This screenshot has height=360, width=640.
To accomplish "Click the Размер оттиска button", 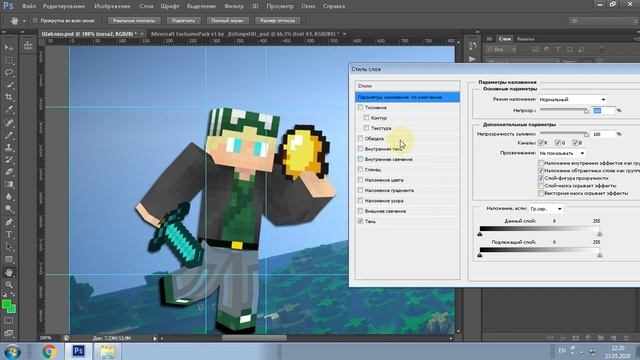I will coord(278,20).
